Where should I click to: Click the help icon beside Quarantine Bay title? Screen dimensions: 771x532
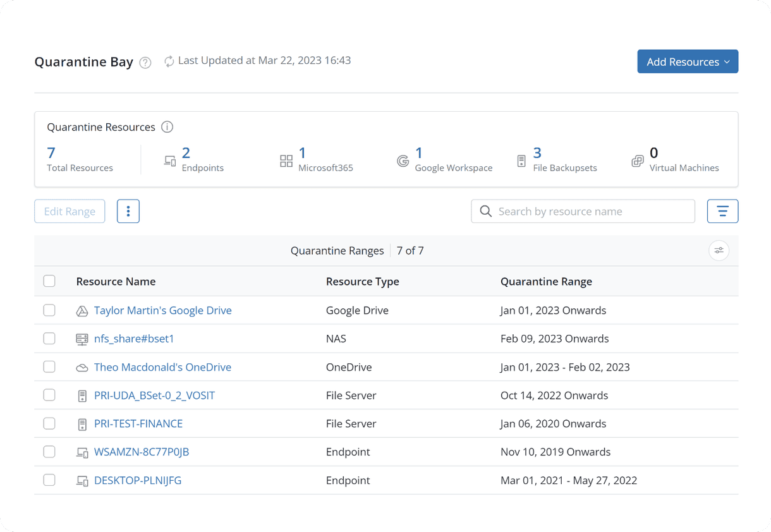pos(145,63)
